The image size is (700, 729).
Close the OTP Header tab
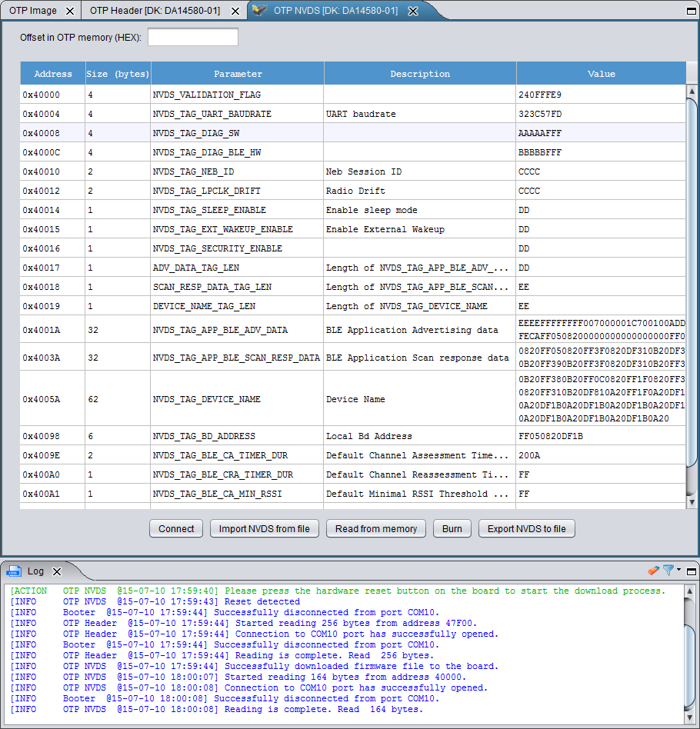click(x=236, y=11)
